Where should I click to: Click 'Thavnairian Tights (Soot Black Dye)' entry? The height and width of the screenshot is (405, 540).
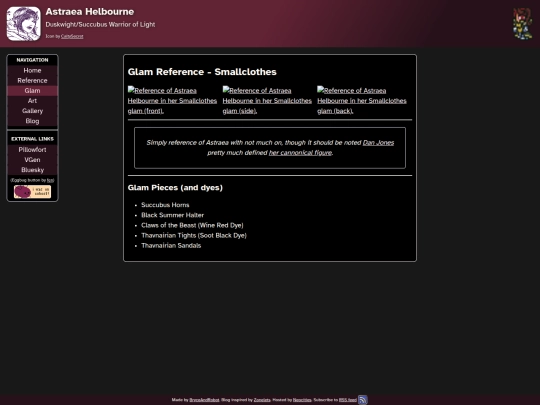pyautogui.click(x=194, y=235)
